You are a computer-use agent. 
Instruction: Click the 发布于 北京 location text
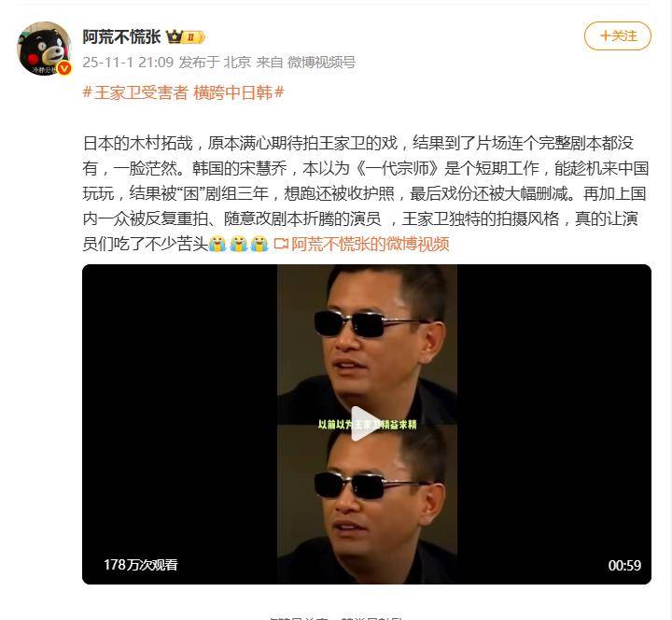pos(215,63)
